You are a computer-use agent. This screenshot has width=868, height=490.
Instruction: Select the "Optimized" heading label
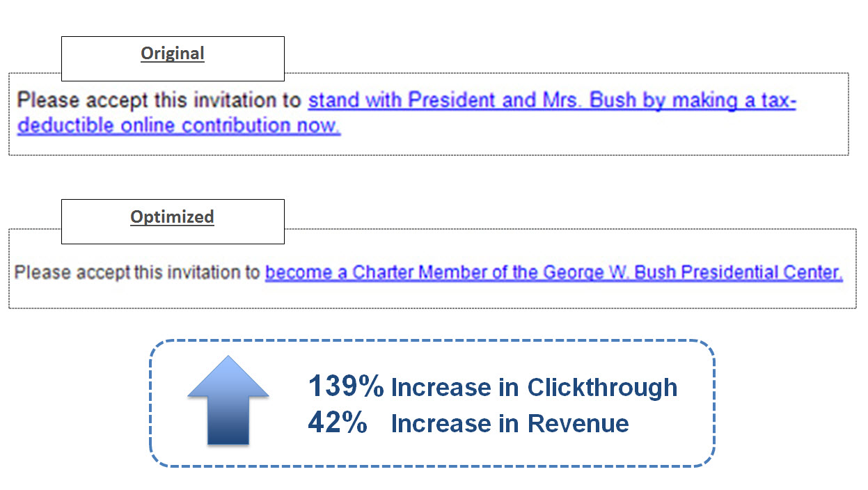coord(172,216)
